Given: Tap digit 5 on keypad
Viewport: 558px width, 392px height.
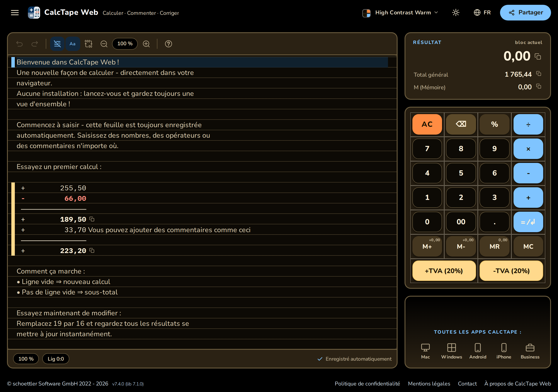Looking at the screenshot, I should pyautogui.click(x=461, y=173).
